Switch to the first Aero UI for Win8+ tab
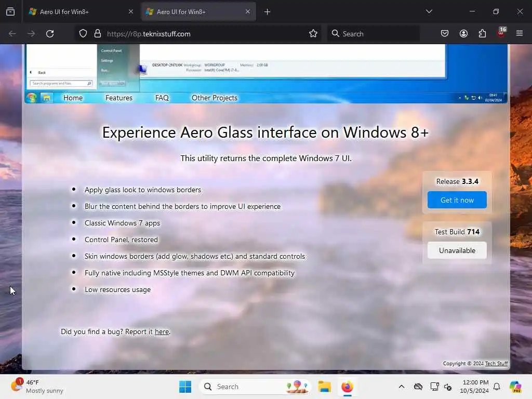Screen dimensions: 532x399 [81, 11]
